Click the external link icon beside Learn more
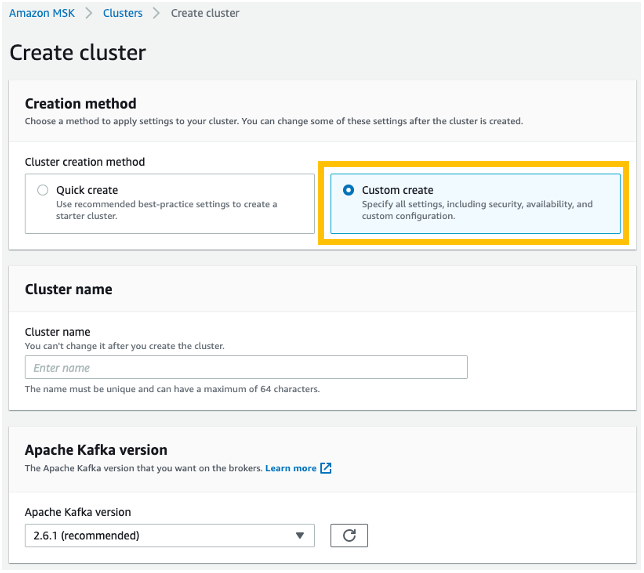This screenshot has height=573, width=644. 326,468
